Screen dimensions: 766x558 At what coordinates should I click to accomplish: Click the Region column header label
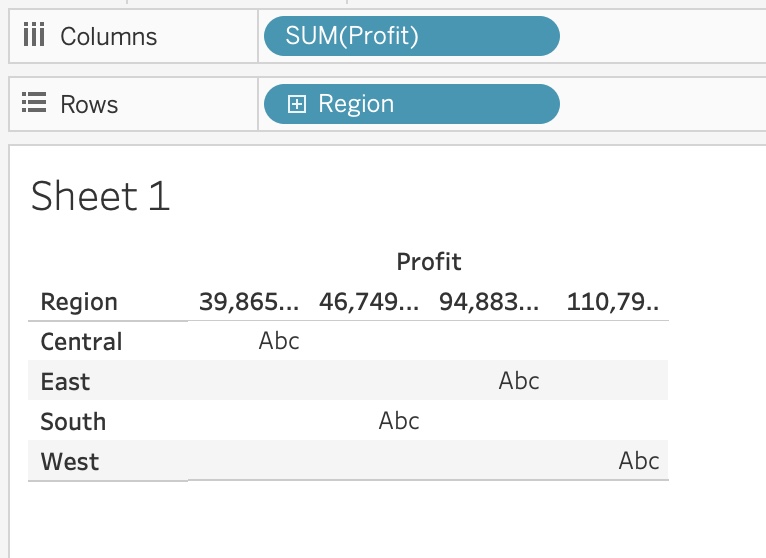coord(79,302)
